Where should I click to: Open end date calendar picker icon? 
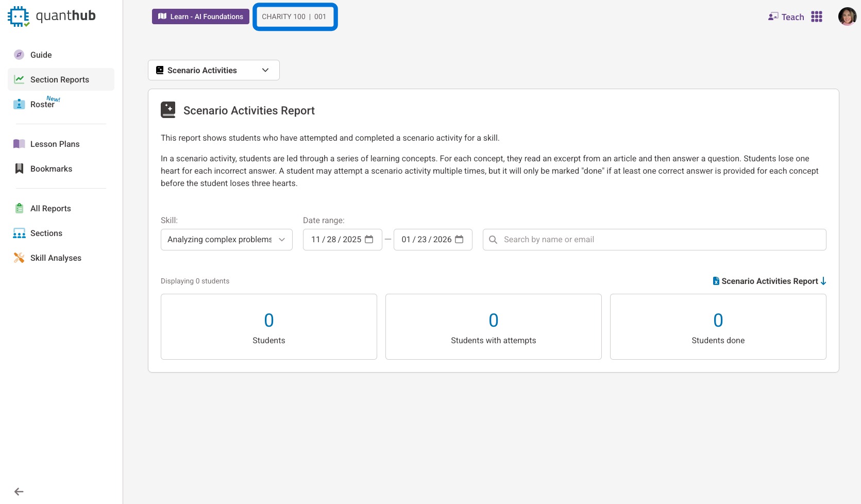click(459, 239)
